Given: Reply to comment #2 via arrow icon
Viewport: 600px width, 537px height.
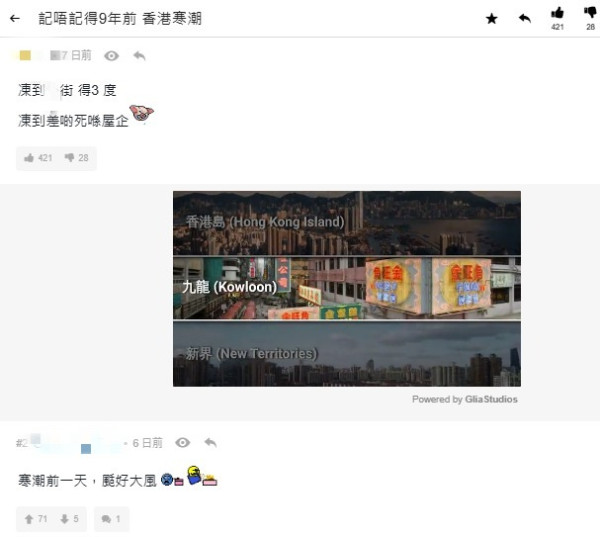Looking at the screenshot, I should tap(210, 443).
